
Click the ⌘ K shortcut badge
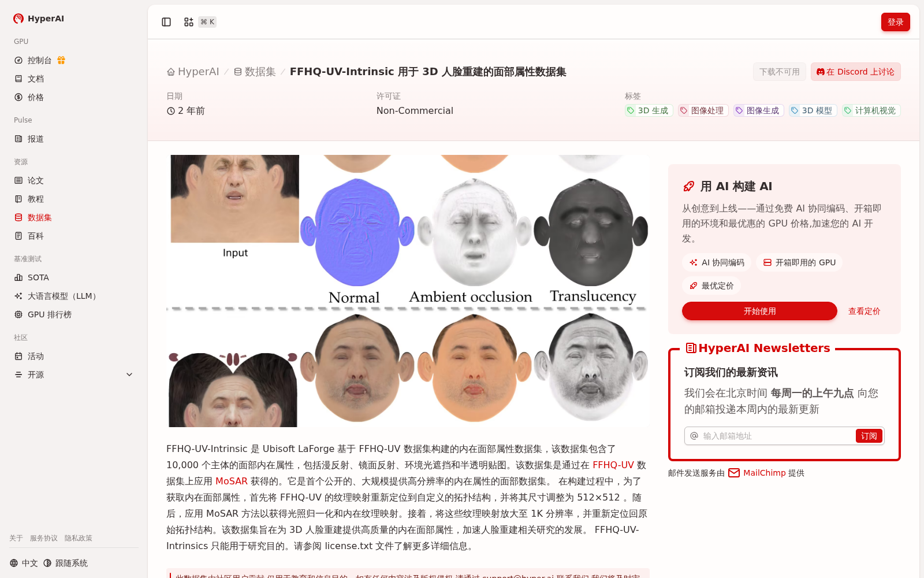[207, 22]
